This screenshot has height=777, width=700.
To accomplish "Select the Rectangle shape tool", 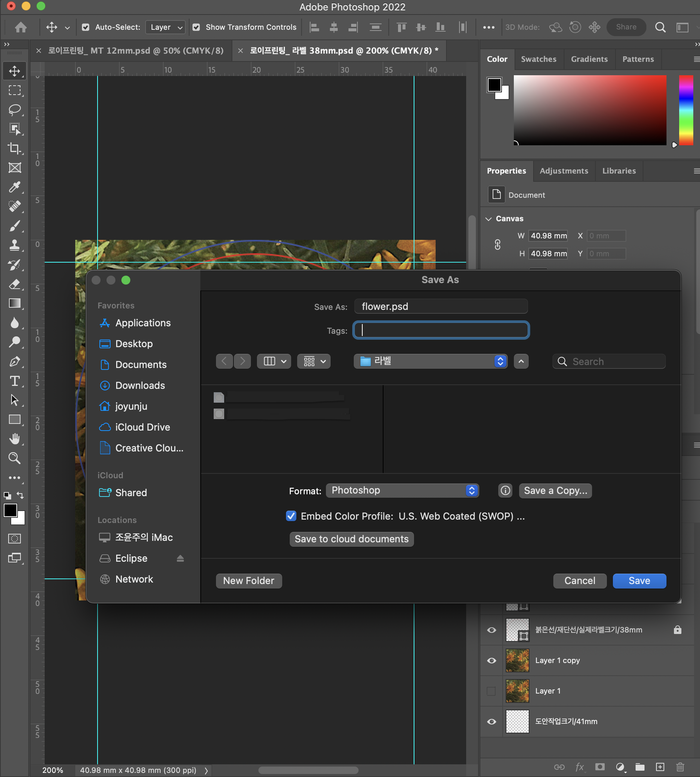I will (x=15, y=419).
